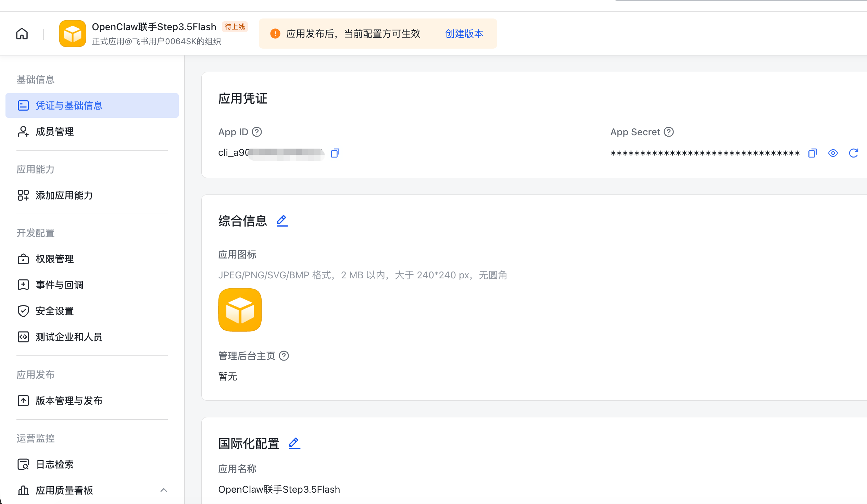Copy the App Secret value
Screen dimensions: 867x504
pyautogui.click(x=812, y=153)
